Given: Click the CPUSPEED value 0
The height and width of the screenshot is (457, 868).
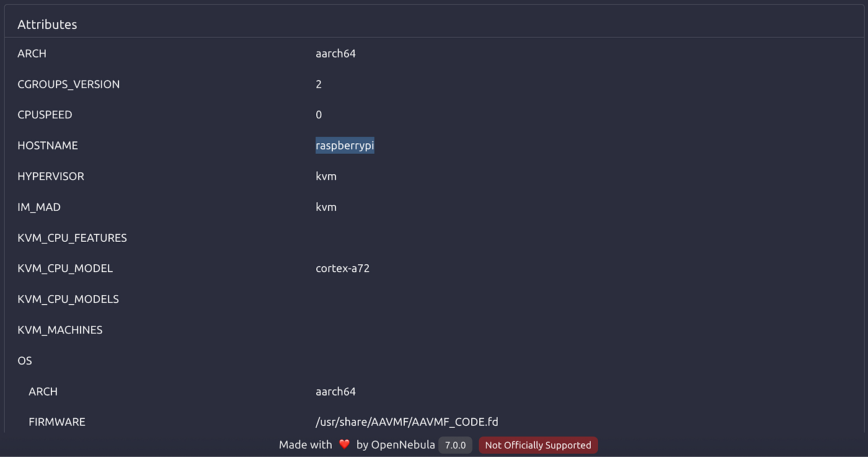Looking at the screenshot, I should (x=319, y=115).
